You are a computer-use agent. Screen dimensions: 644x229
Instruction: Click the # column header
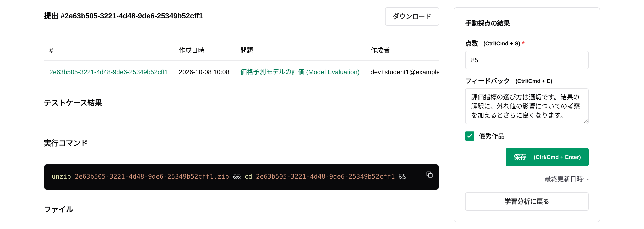(x=51, y=51)
